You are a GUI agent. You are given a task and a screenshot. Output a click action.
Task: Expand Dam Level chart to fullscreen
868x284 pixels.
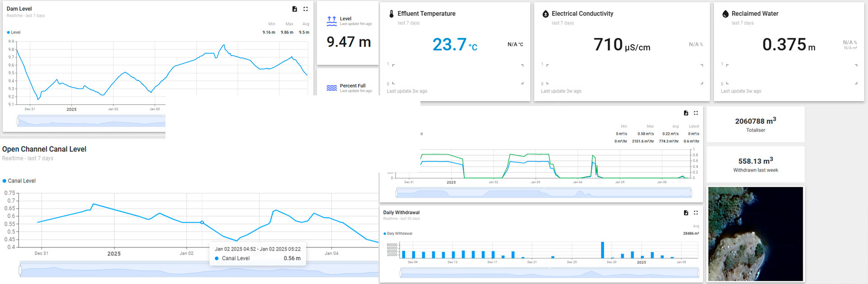306,9
